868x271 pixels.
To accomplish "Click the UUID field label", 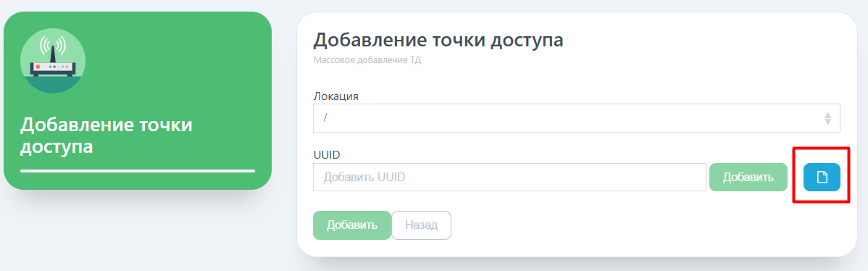I will coord(327,155).
